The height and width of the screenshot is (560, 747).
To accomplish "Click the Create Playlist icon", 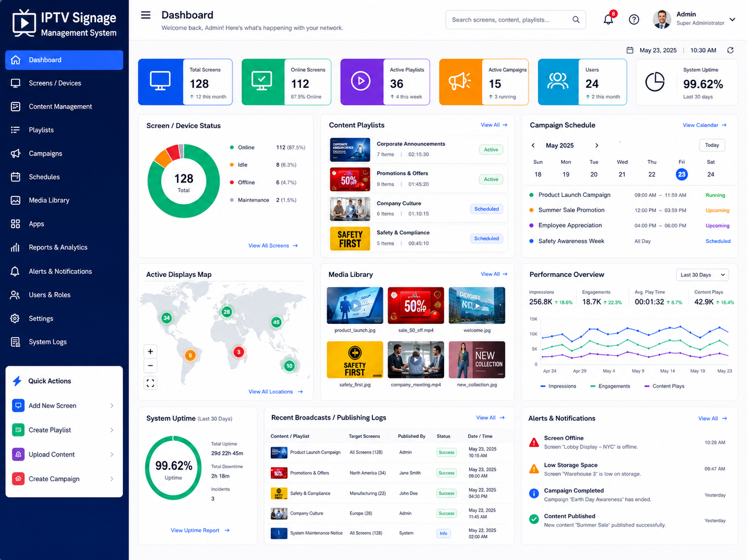I will [19, 430].
